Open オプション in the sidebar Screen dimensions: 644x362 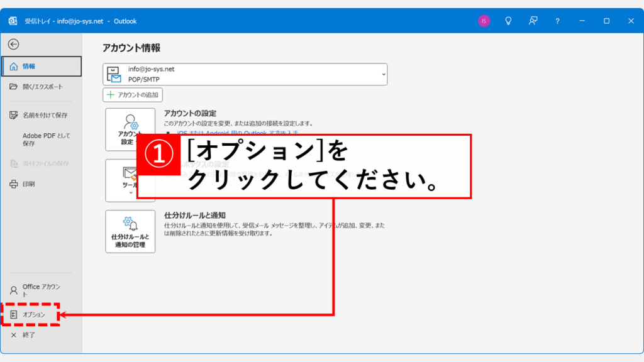coord(42,315)
